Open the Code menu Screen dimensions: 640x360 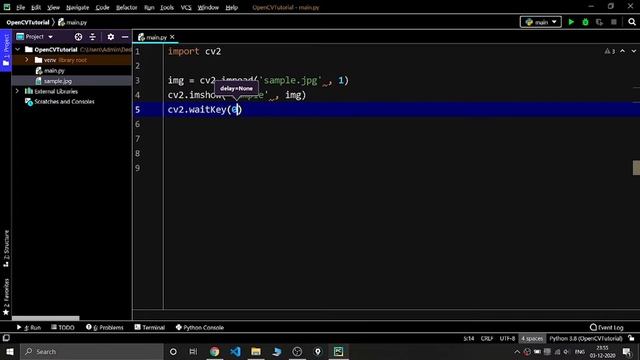click(x=102, y=7)
